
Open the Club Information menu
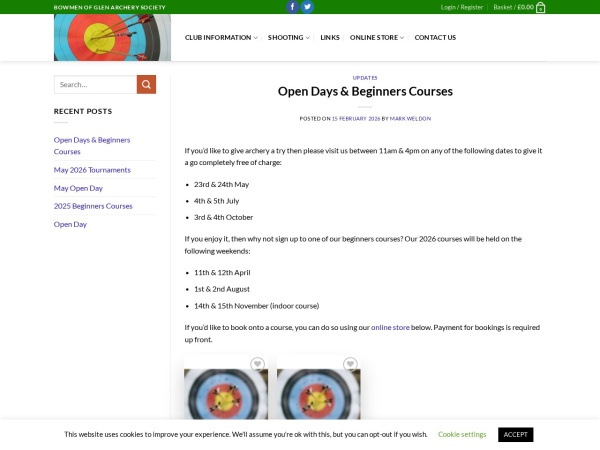[x=218, y=38]
